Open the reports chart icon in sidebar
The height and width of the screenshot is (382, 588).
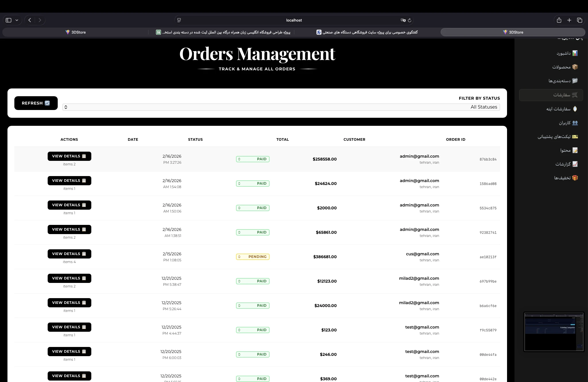click(x=575, y=164)
